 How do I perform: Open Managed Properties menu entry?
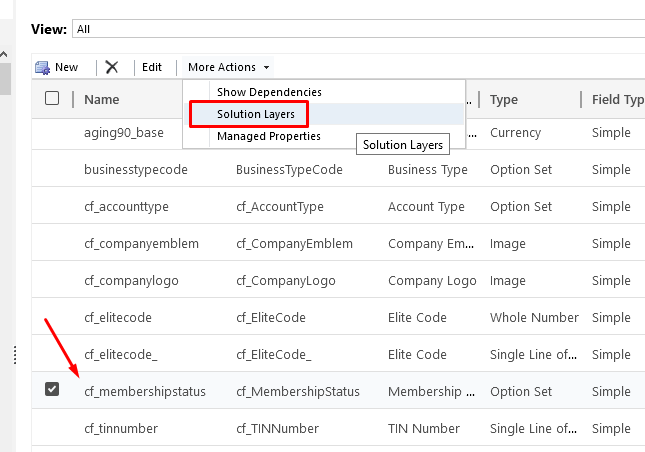pos(268,136)
